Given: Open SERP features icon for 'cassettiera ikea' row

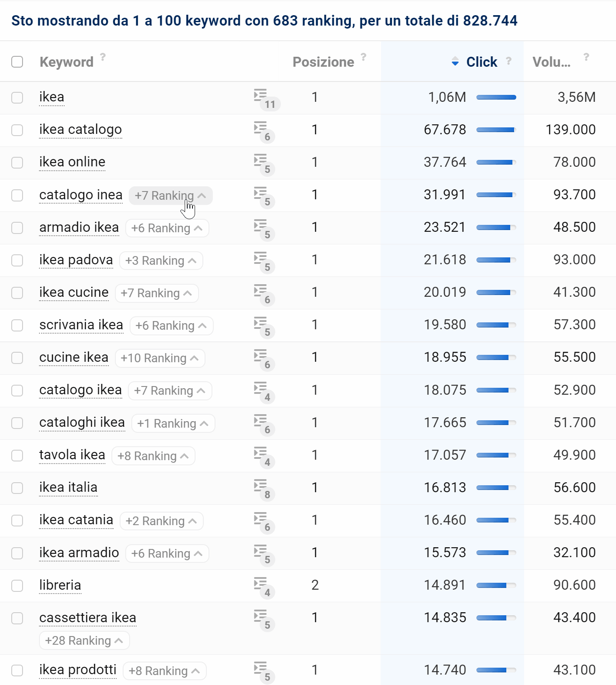Looking at the screenshot, I should coord(264,620).
